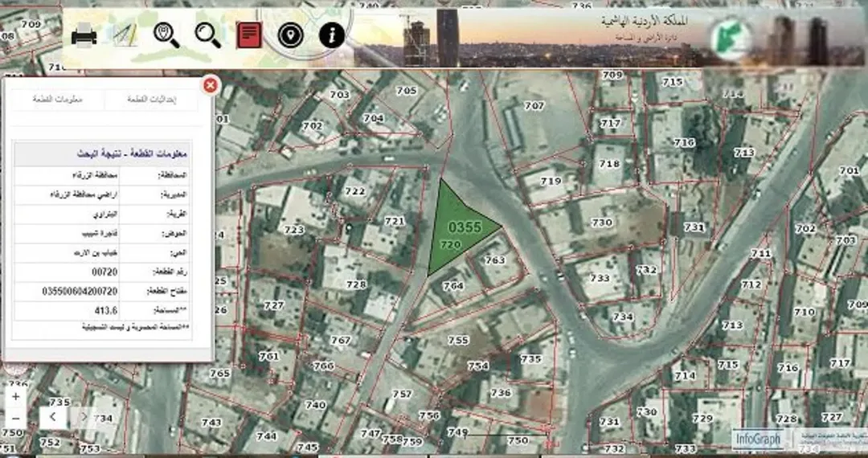Go to previous map extent arrow
868x458 pixels.
click(53, 417)
